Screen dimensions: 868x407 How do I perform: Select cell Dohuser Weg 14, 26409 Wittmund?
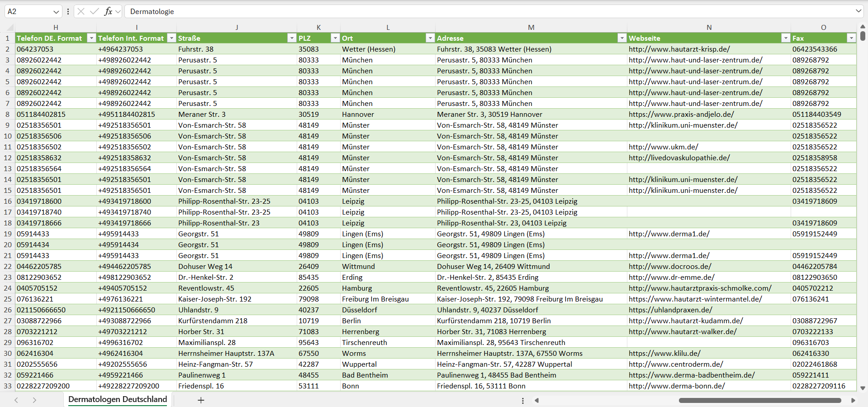[531, 266]
